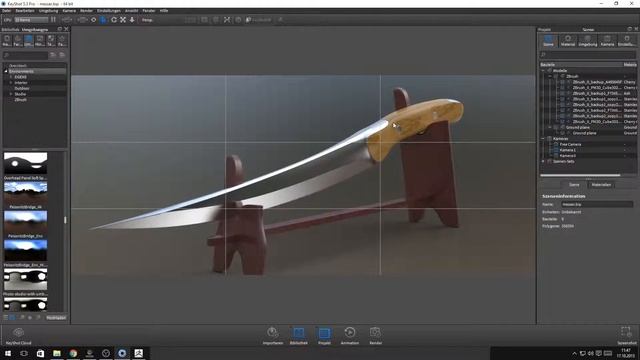
Task: Select the Szene tab in project panel
Action: [548, 40]
